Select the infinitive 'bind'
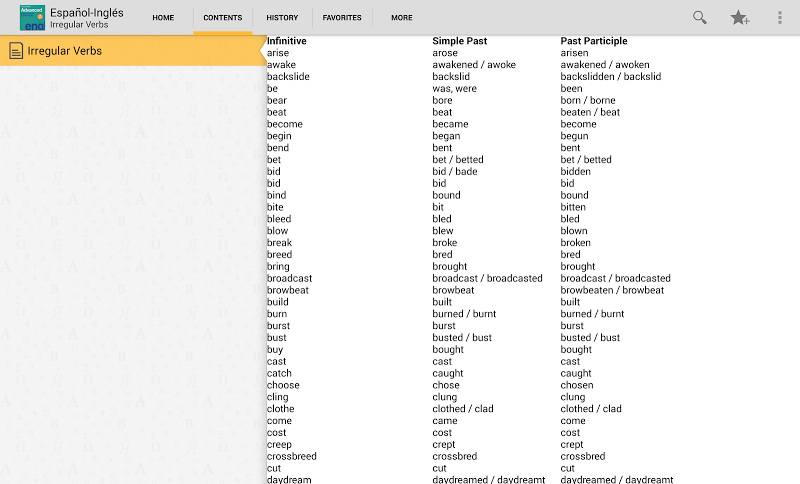Viewport: 800px width, 484px height. coord(277,195)
